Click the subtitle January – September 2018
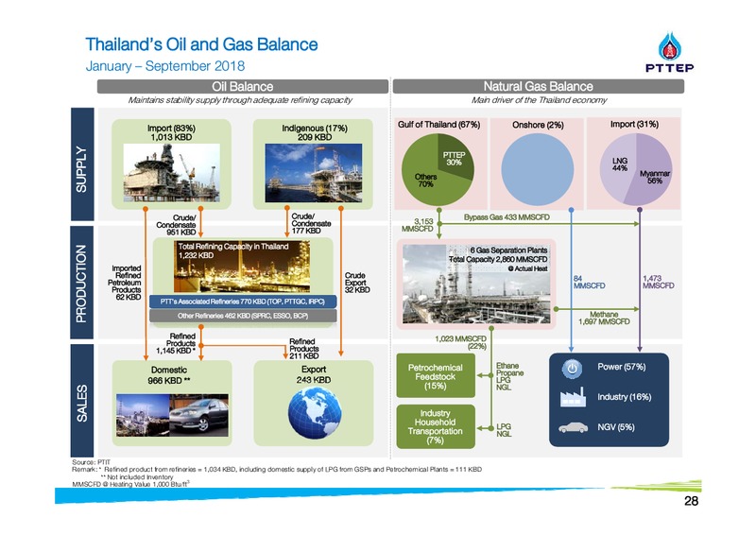The image size is (756, 535). point(165,66)
